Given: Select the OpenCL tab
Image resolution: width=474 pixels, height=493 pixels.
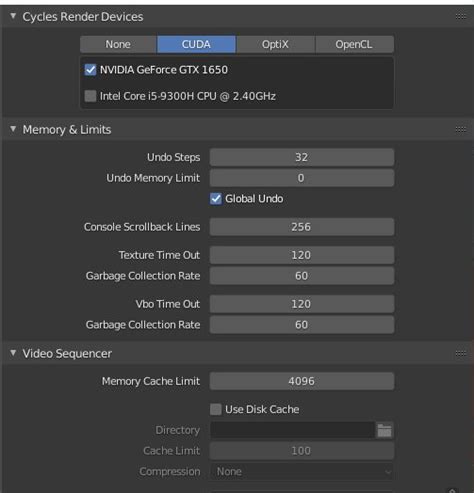Looking at the screenshot, I should pos(354,44).
